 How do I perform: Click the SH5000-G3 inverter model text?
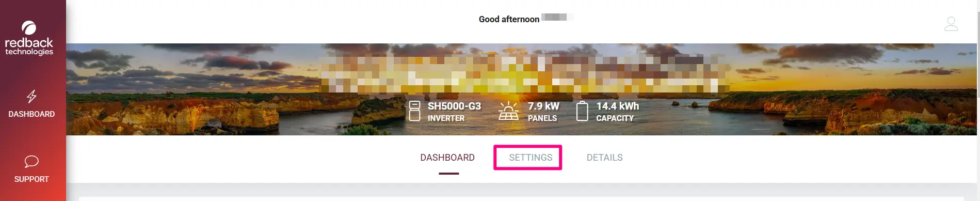point(454,106)
